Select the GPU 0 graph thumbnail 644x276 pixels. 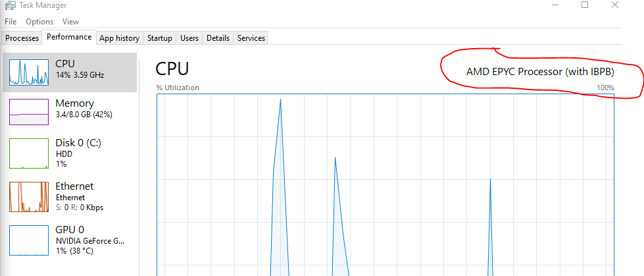point(29,240)
